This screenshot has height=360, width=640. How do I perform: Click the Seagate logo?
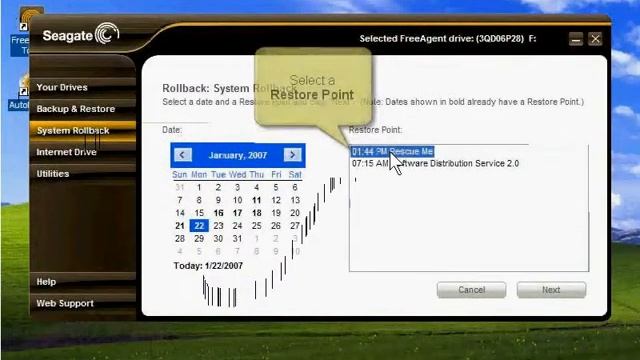point(80,34)
